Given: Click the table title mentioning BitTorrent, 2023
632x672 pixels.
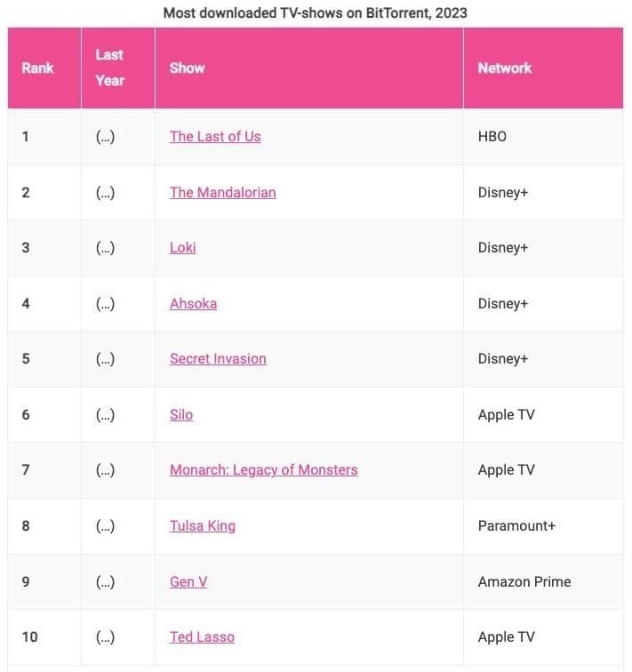Looking at the screenshot, I should pos(316,12).
